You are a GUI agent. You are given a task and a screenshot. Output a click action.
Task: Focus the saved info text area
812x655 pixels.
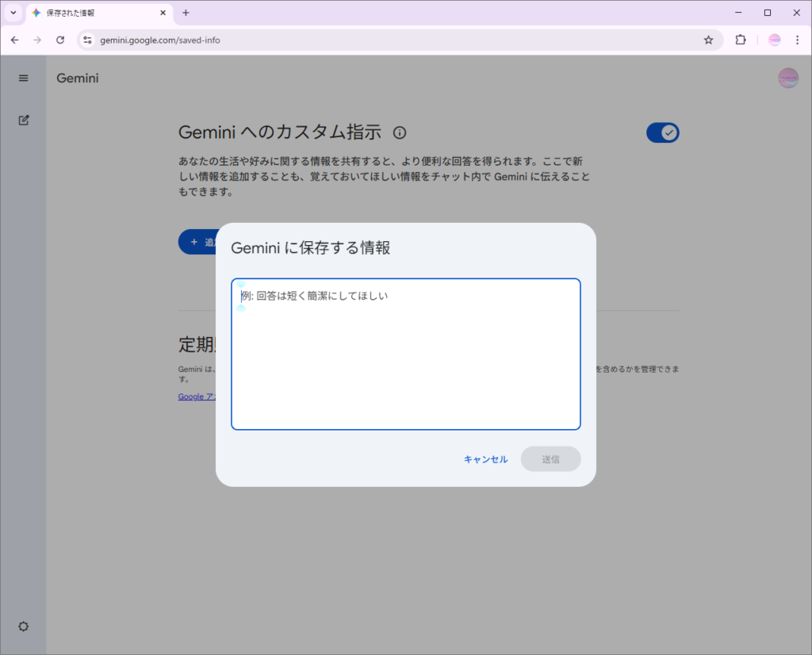405,354
